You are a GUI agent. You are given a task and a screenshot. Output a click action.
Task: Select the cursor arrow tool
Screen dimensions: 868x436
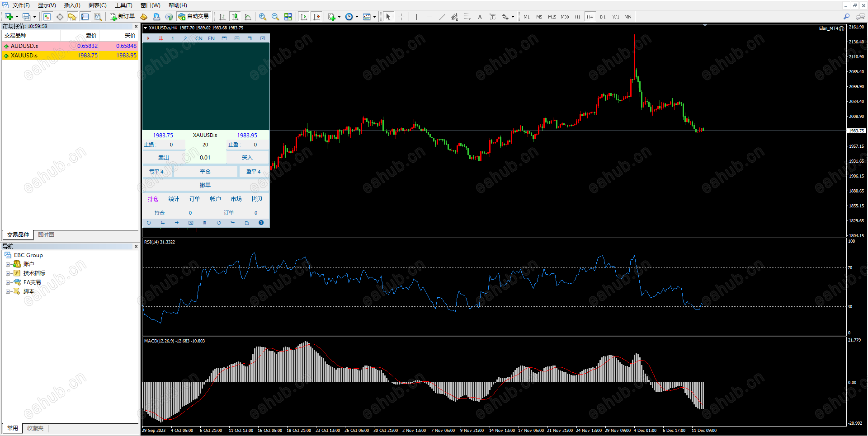388,17
